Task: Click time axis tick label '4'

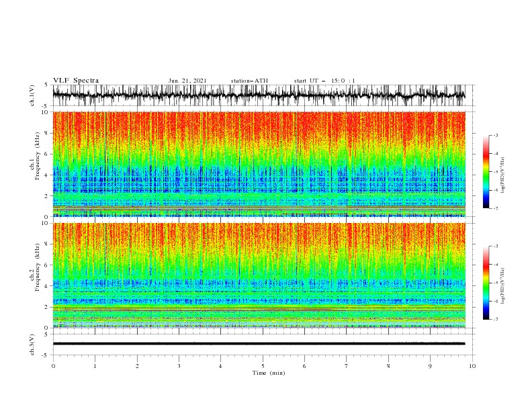Action: (220, 366)
